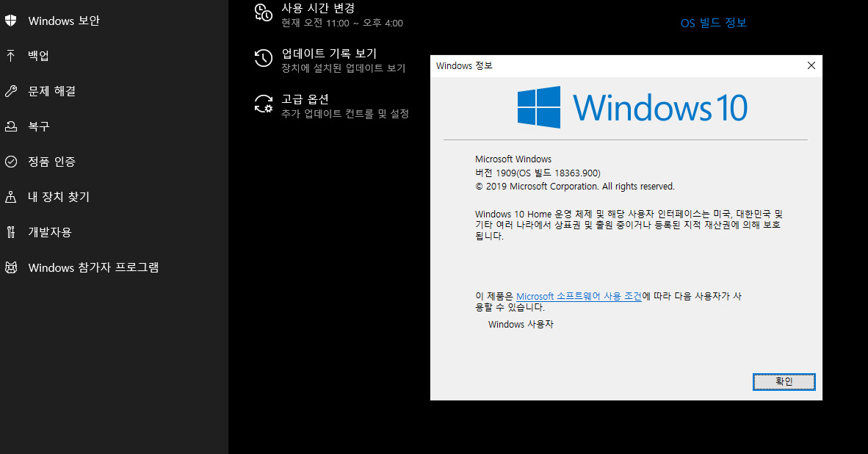Click the 고급 옵션 sync gear icon
Screen dimensions: 868x454
click(264, 104)
